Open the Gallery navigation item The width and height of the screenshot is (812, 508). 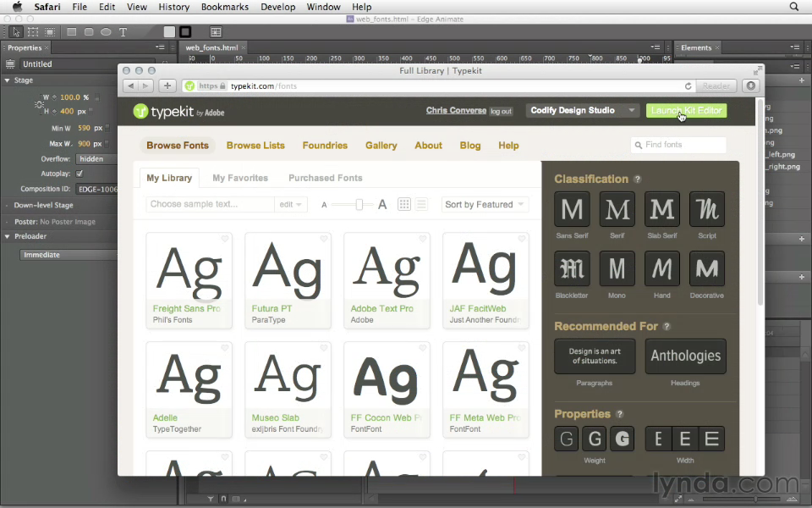(381, 146)
